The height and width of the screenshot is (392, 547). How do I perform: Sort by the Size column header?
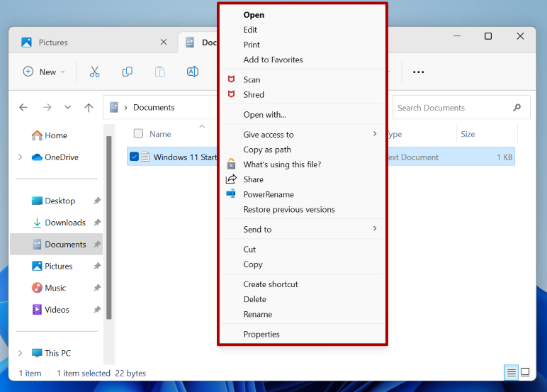468,134
